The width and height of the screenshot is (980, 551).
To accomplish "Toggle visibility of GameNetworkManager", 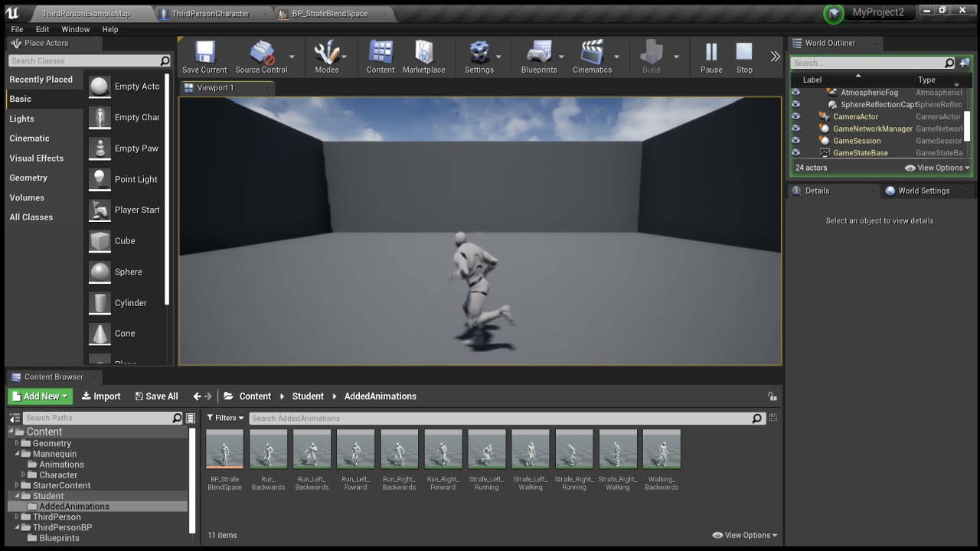I will pos(795,129).
